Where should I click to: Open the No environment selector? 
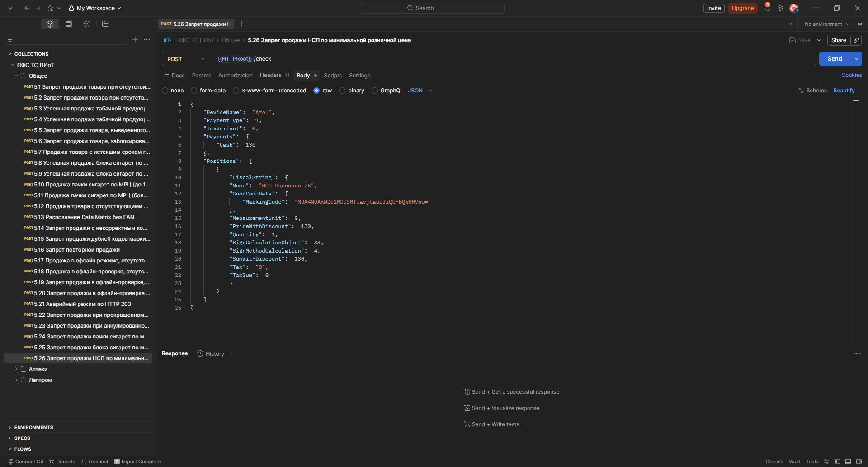(827, 24)
